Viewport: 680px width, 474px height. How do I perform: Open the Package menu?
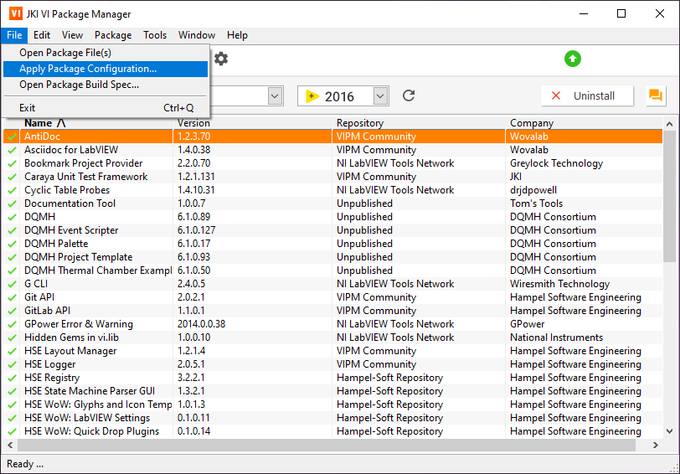[x=113, y=35]
